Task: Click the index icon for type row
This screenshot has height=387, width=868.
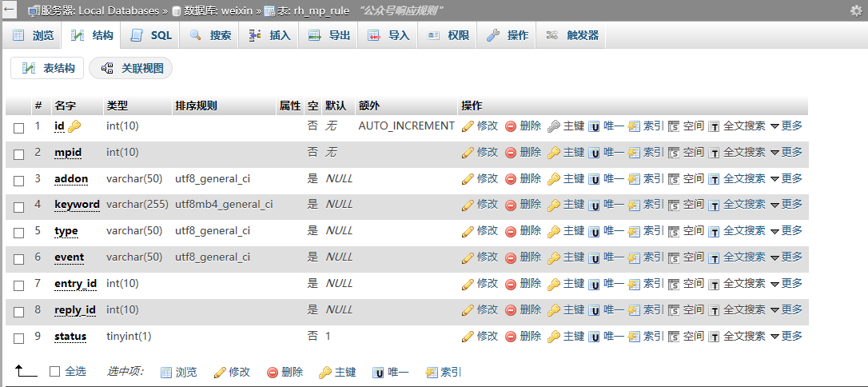Action: (634, 232)
